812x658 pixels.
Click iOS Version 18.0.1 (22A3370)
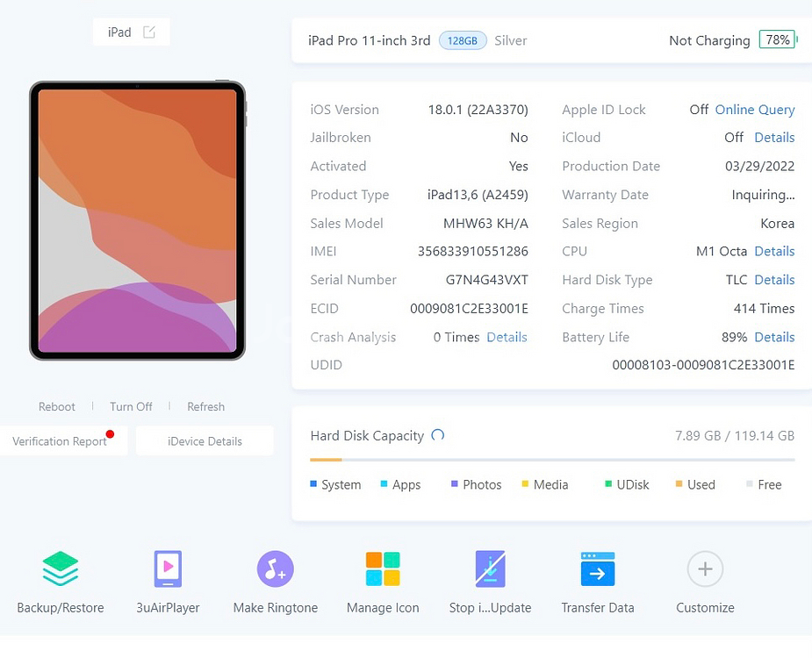[478, 110]
